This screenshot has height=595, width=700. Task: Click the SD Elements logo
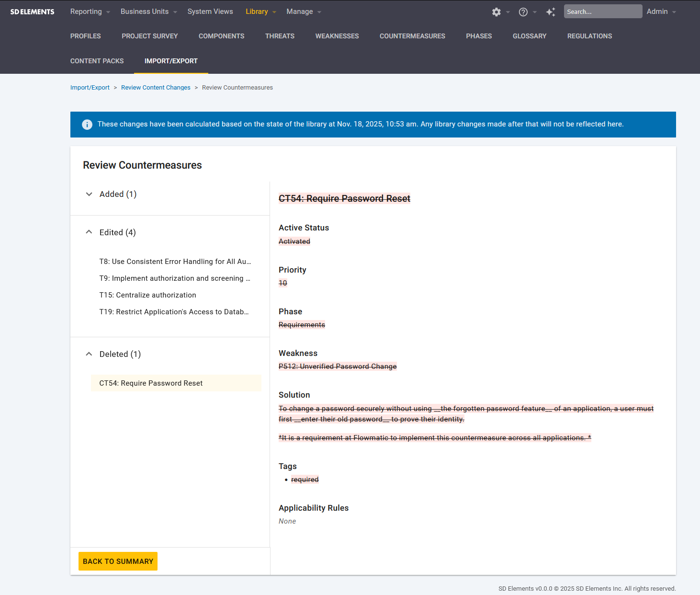point(33,11)
